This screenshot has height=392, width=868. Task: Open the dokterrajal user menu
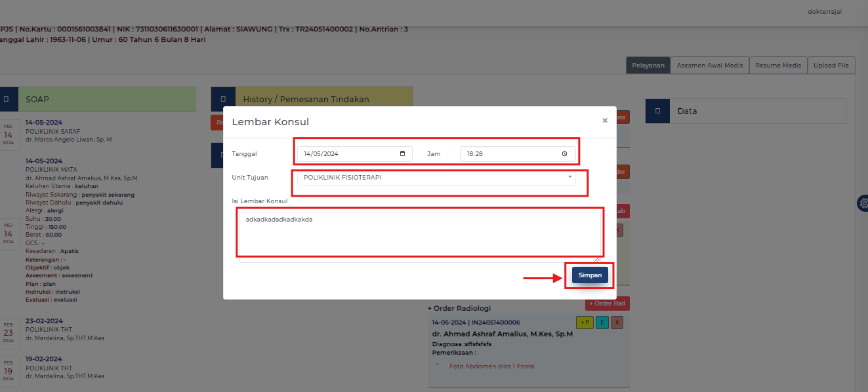coord(825,12)
